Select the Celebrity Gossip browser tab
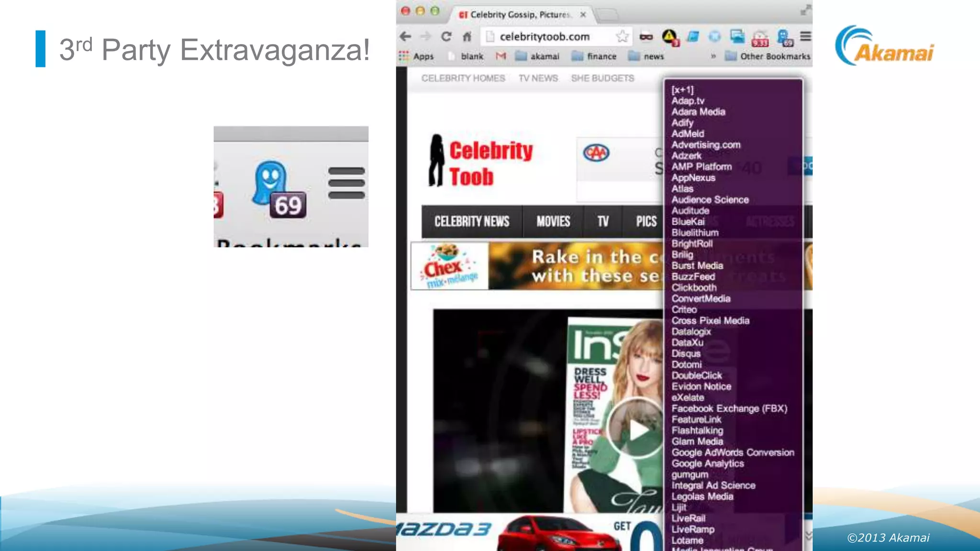The image size is (980, 551). (x=518, y=15)
